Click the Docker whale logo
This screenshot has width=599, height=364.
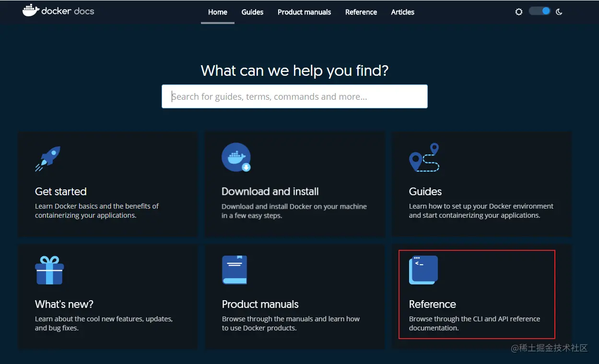click(x=31, y=10)
